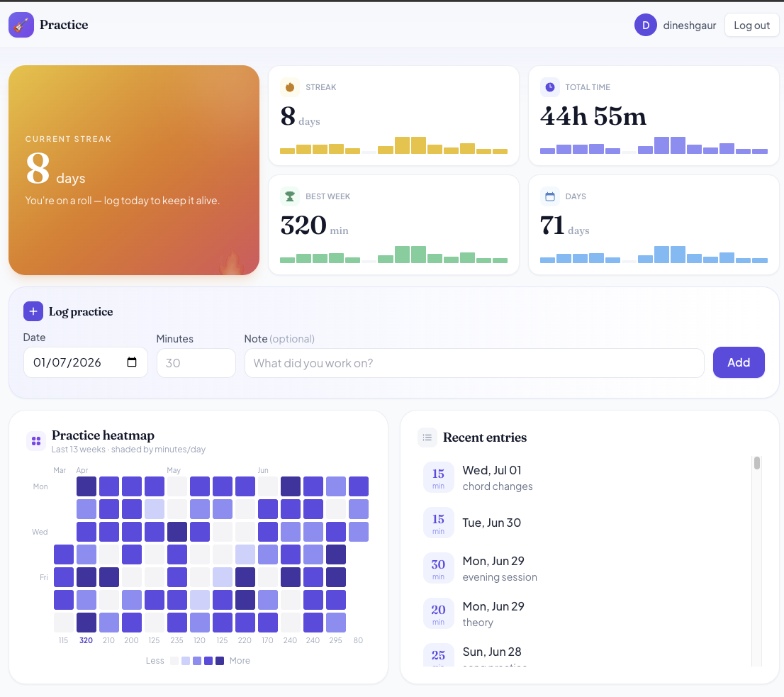Click the Add button
Viewport: 784px width, 697px height.
[x=739, y=362]
